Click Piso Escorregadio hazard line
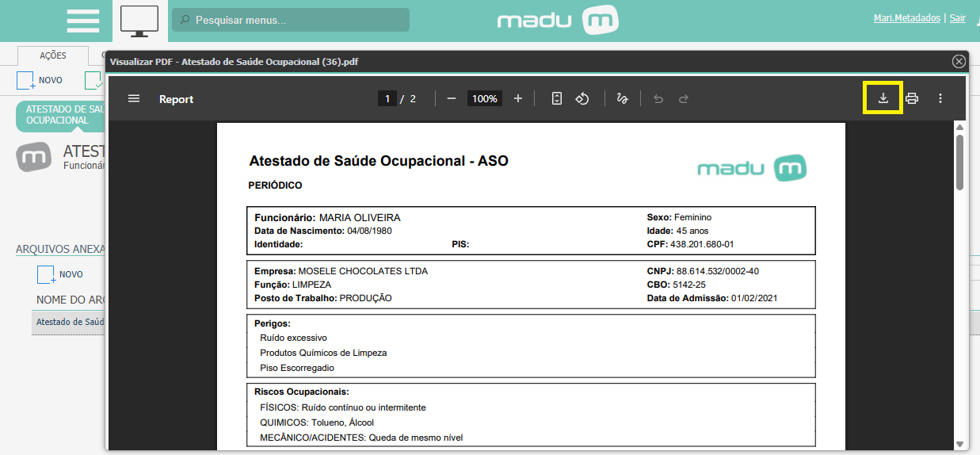 tap(297, 368)
